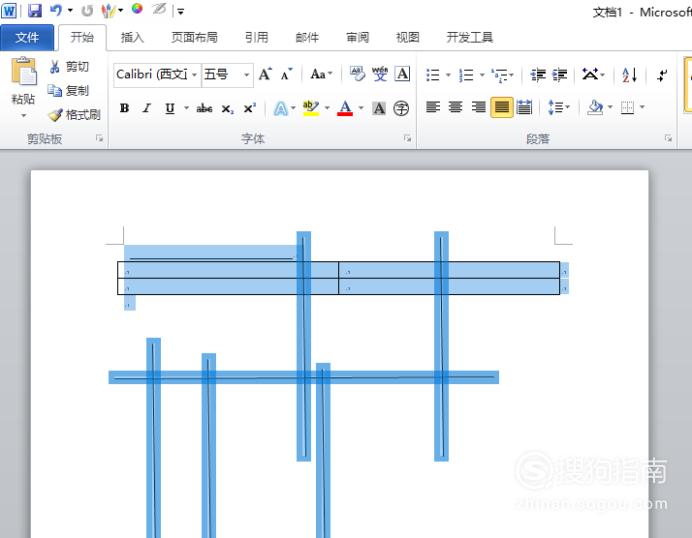This screenshot has height=538, width=692.
Task: Toggle show paragraph marks
Action: (x=662, y=75)
